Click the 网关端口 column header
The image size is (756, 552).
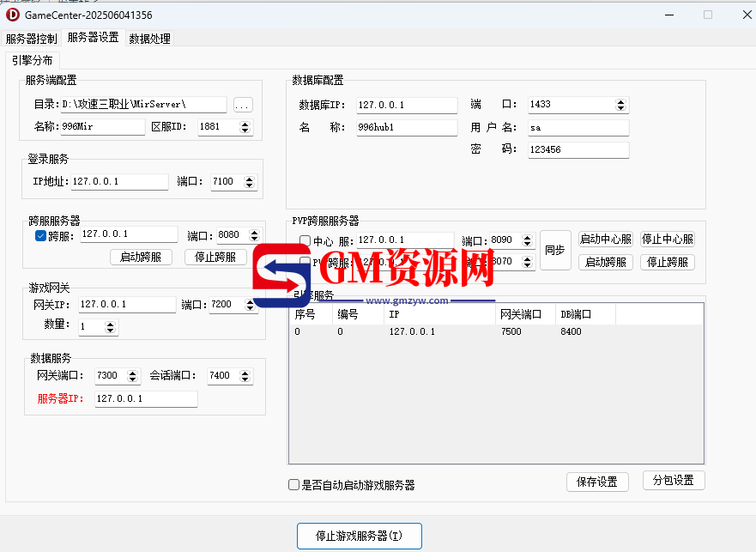click(525, 314)
